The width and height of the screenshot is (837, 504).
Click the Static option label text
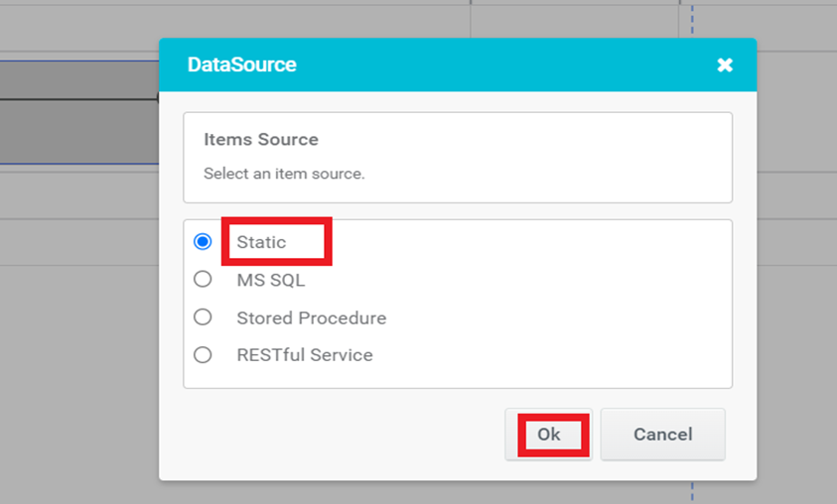tap(261, 242)
